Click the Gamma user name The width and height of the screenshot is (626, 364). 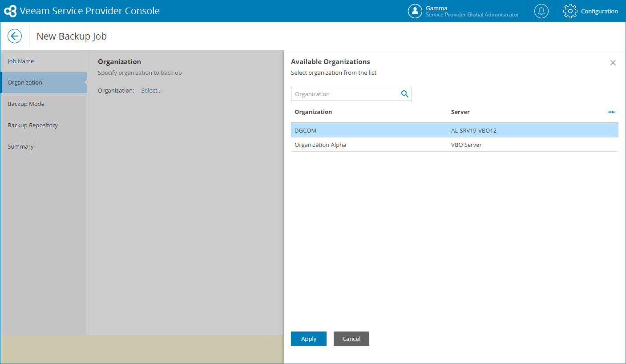tap(436, 8)
